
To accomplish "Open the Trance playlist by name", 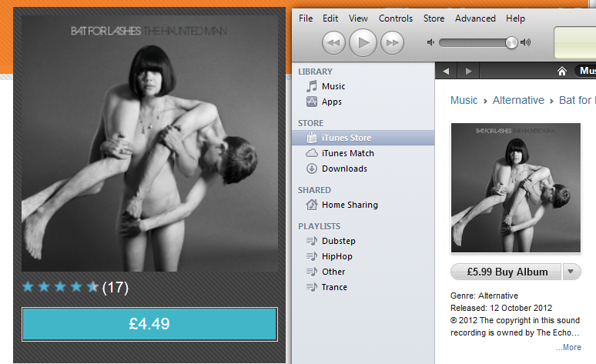I will point(334,287).
